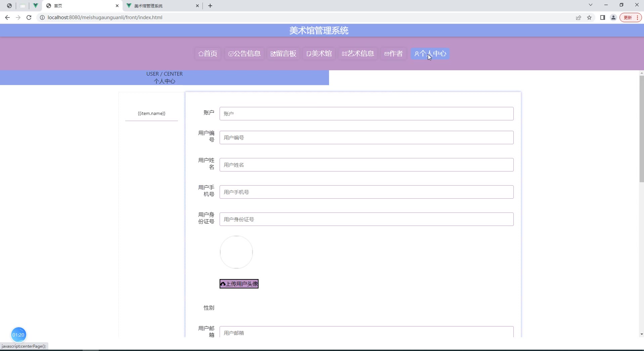This screenshot has height=351, width=644.
Task: Click the 账户 input field
Action: coord(366,114)
